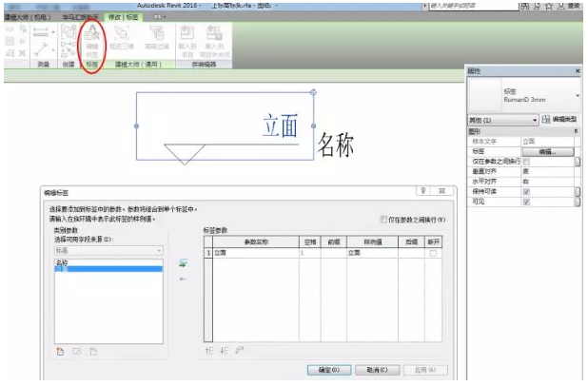Open the 修改 | 标签 ribbon tab
Image resolution: width=588 pixels, height=386 pixels.
(124, 17)
